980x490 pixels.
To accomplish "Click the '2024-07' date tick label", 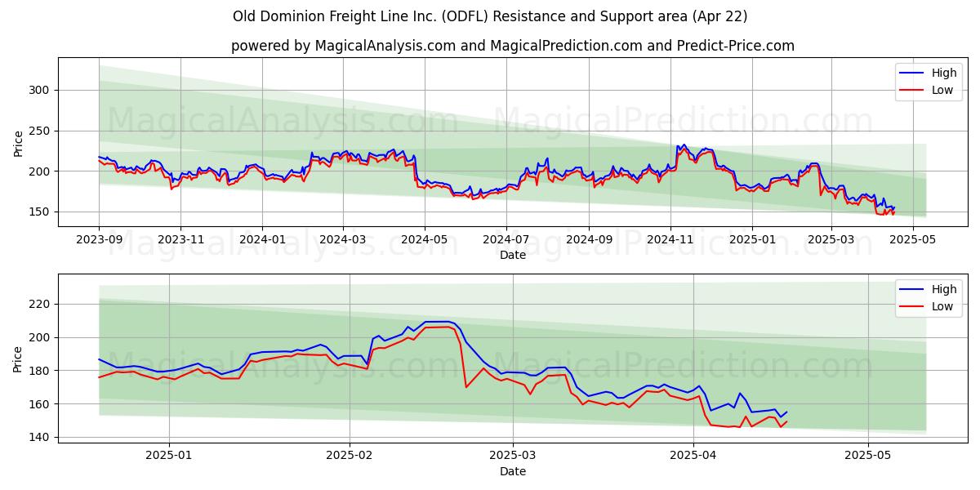I will tap(506, 240).
